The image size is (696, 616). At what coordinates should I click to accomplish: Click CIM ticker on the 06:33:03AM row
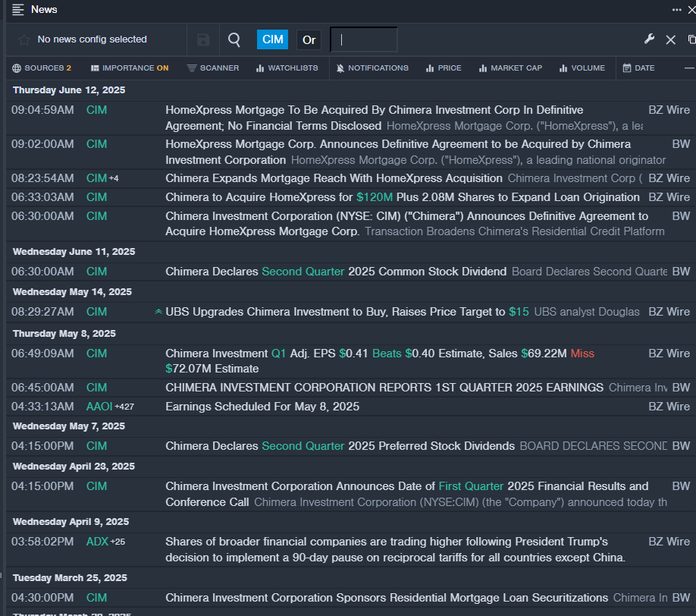[x=96, y=197]
